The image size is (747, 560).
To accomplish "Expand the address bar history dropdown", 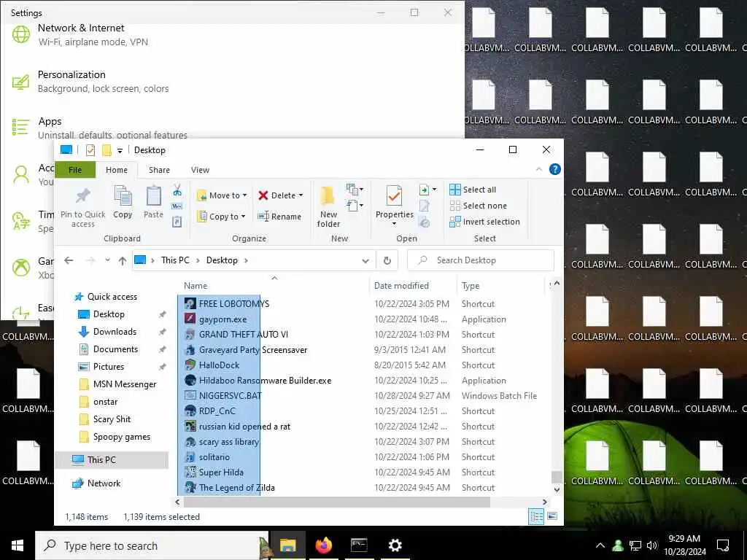I will [x=365, y=260].
